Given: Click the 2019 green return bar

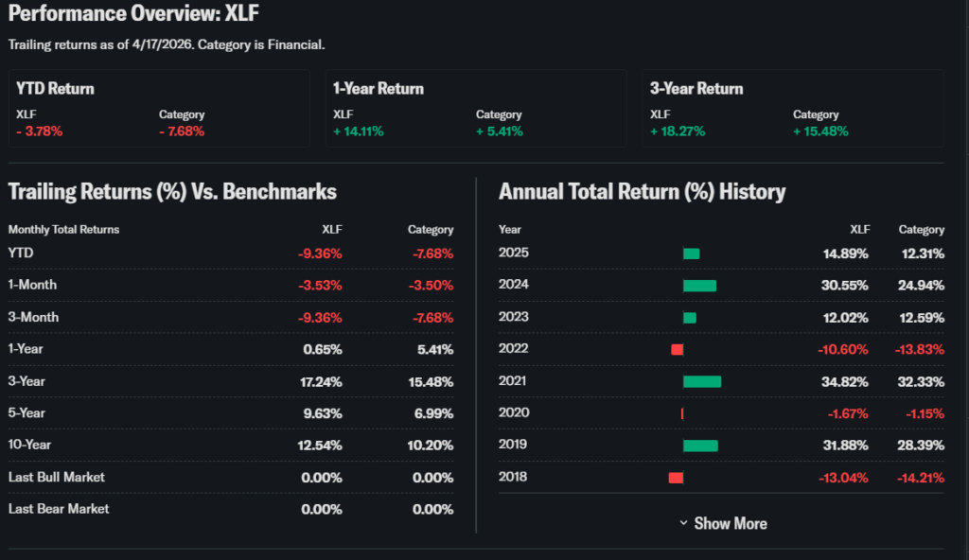Looking at the screenshot, I should click(x=700, y=446).
